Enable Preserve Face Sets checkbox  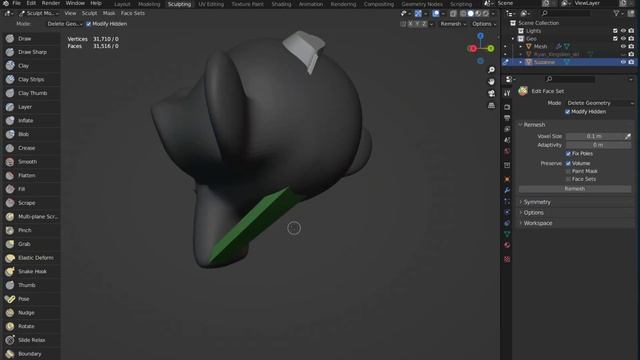[568, 179]
